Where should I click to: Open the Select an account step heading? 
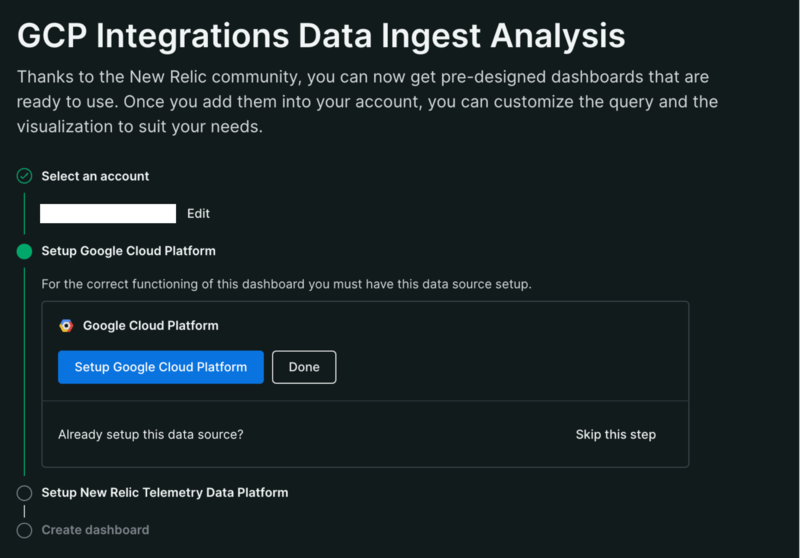pyautogui.click(x=95, y=176)
